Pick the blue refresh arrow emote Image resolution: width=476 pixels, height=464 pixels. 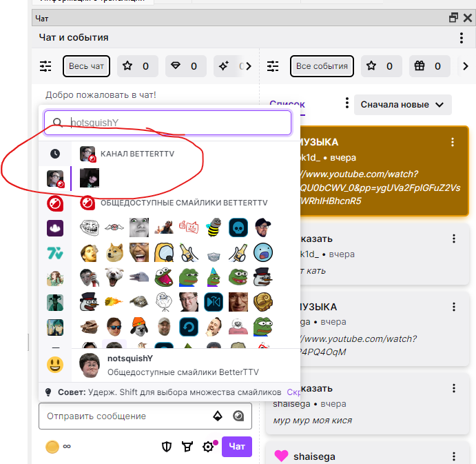(x=189, y=327)
